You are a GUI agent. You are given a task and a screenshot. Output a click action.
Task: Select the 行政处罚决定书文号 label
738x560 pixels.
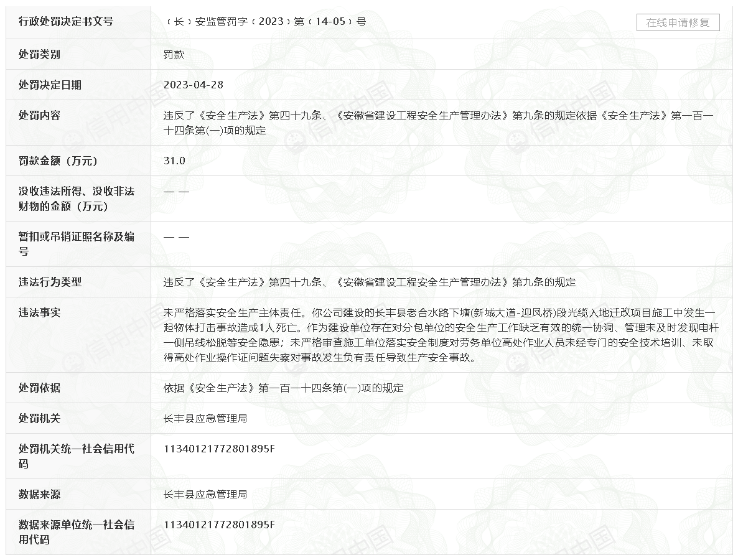66,21
